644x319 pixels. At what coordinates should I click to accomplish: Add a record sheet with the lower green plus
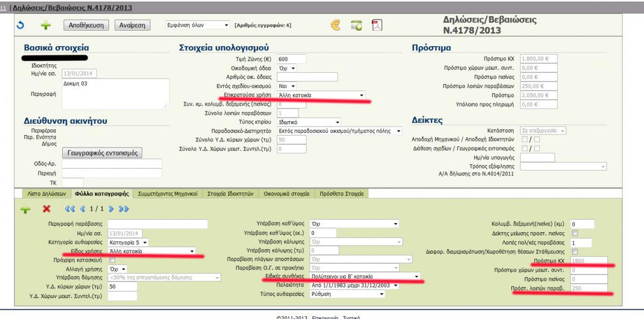click(x=25, y=208)
